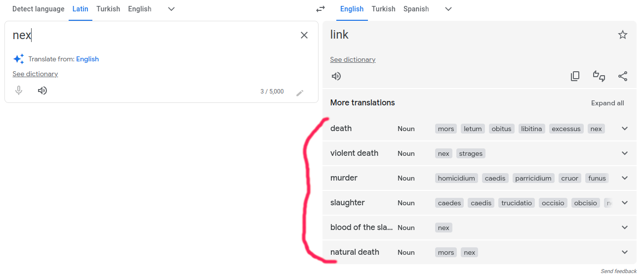Rate this translation with thumbs icon

tap(599, 76)
